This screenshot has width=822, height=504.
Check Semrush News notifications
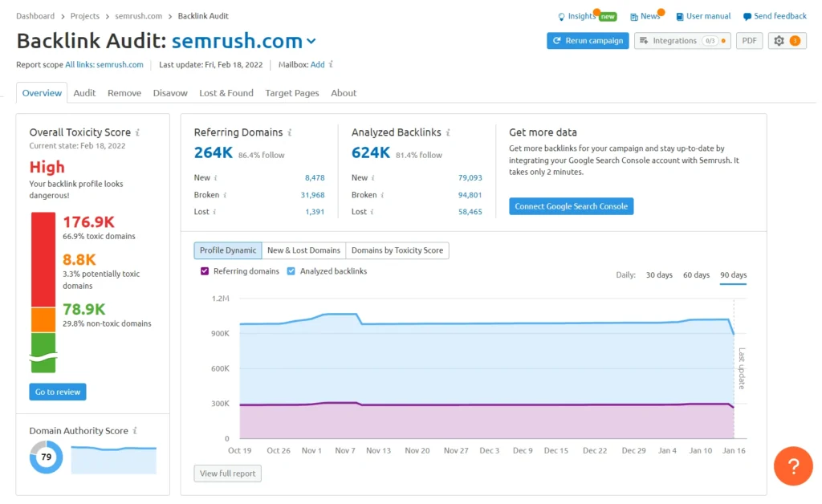645,15
